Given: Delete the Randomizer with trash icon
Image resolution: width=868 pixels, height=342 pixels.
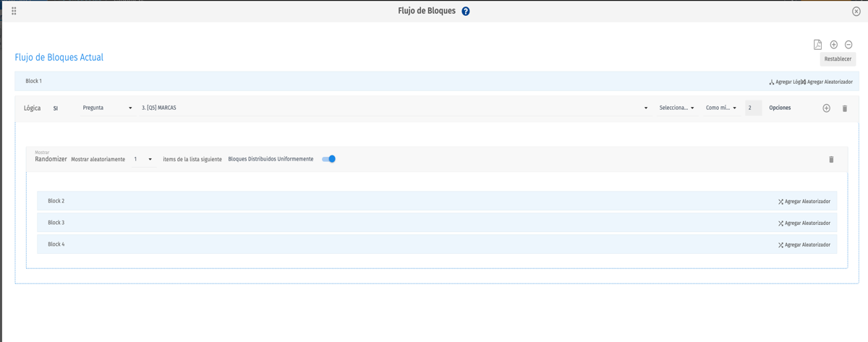Looking at the screenshot, I should pyautogui.click(x=831, y=159).
